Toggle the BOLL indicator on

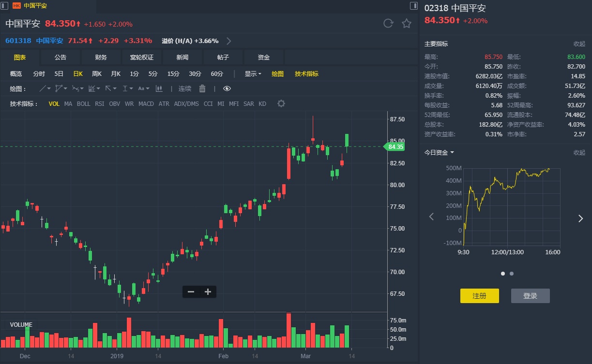click(x=83, y=103)
